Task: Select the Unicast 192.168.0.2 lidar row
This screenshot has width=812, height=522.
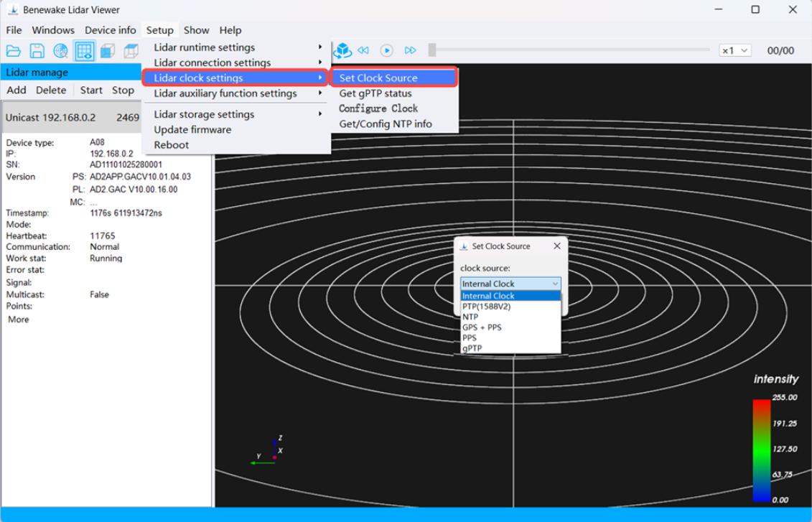Action: pyautogui.click(x=73, y=118)
